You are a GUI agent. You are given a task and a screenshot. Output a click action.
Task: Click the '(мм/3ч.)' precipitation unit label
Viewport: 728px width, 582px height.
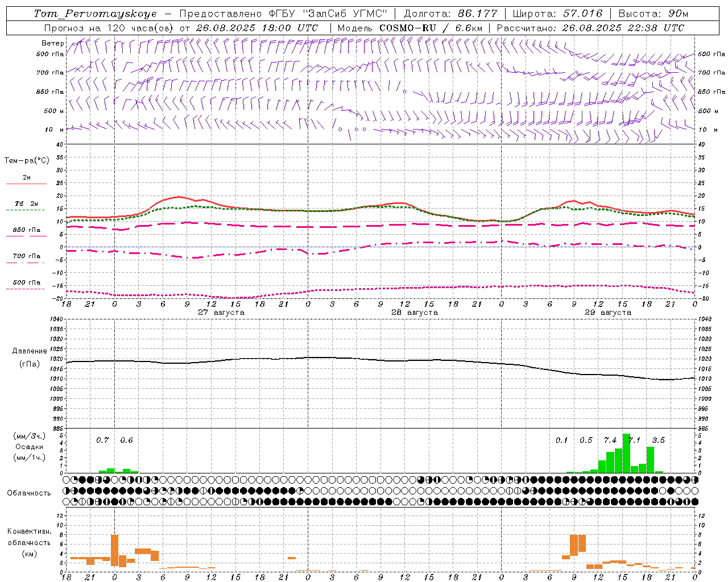[30, 436]
